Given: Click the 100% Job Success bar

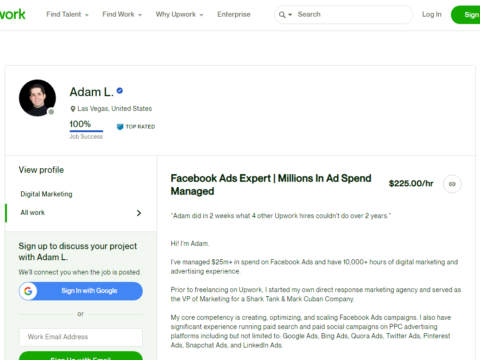Looking at the screenshot, I should pyautogui.click(x=86, y=131).
